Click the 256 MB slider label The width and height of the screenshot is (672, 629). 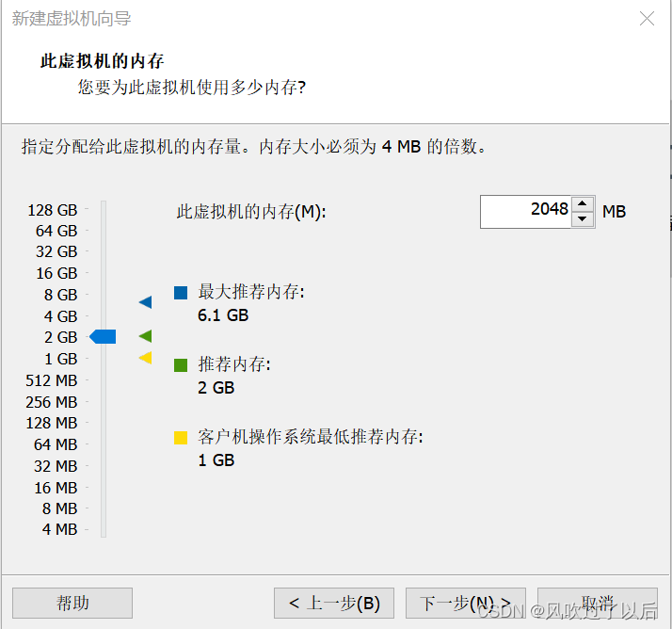point(52,402)
